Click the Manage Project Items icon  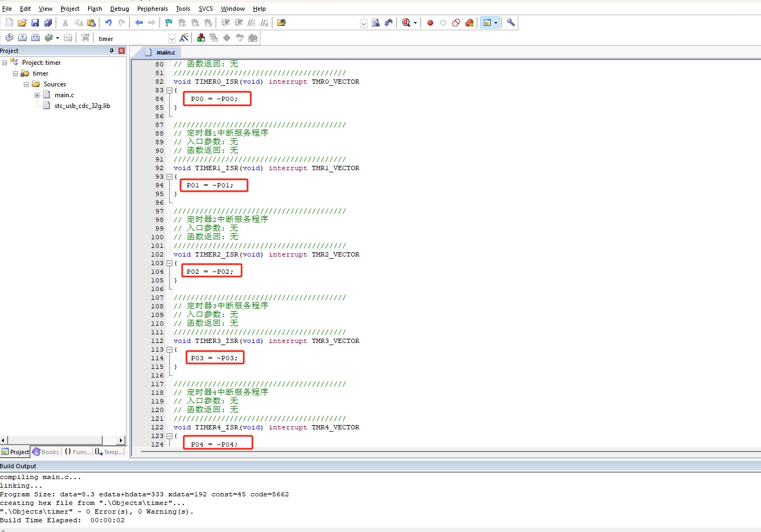pos(201,38)
